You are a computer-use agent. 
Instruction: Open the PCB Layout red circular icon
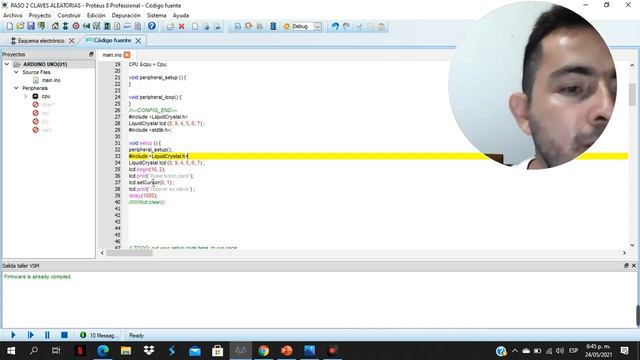(x=76, y=27)
